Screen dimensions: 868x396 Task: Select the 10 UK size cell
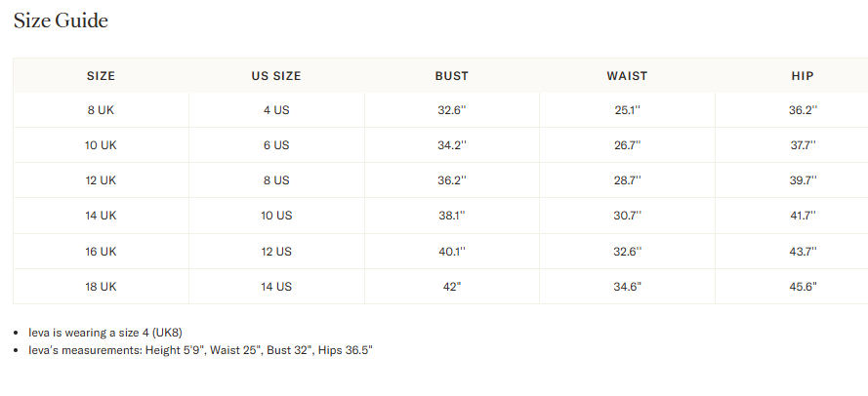[x=101, y=145]
